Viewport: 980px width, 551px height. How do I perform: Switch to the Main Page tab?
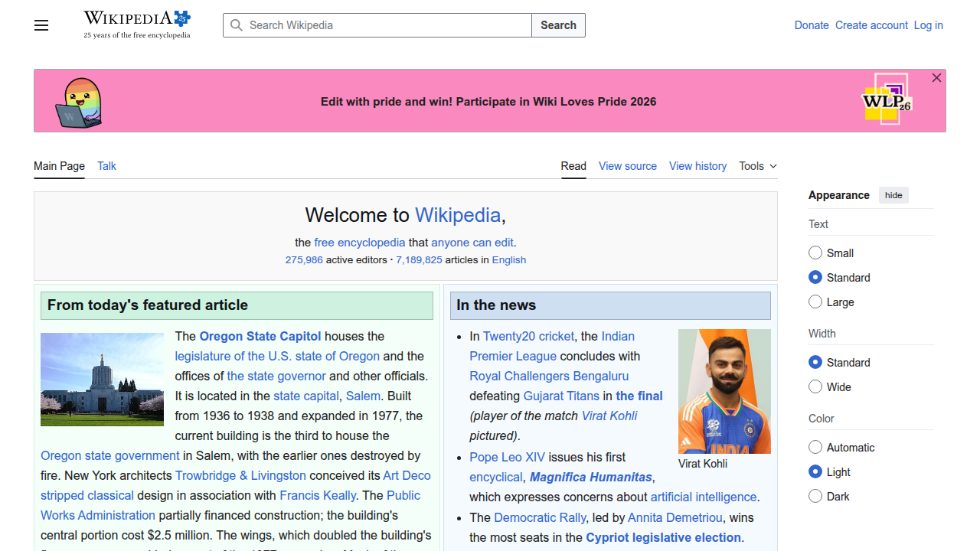tap(59, 166)
